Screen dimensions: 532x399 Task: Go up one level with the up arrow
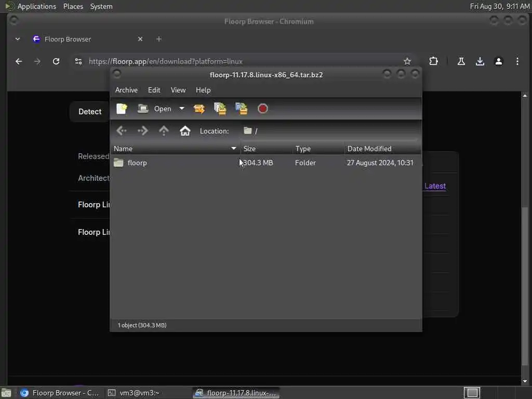click(164, 130)
